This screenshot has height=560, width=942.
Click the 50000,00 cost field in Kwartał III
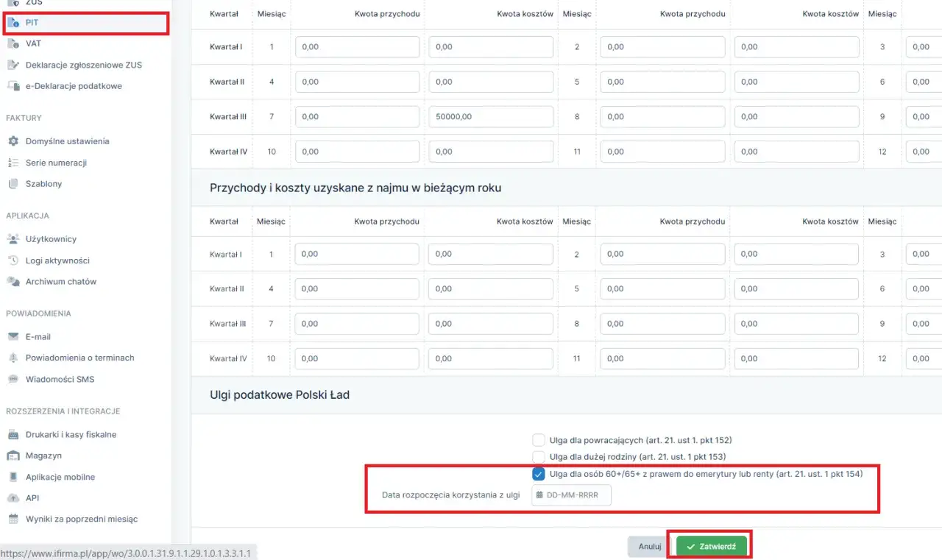pyautogui.click(x=491, y=116)
